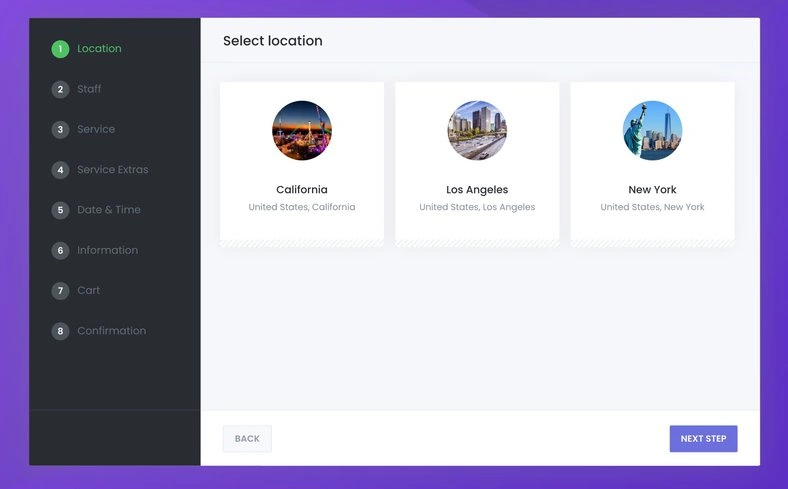The image size is (788, 489).
Task: Jump to the Information step
Action: coord(107,250)
